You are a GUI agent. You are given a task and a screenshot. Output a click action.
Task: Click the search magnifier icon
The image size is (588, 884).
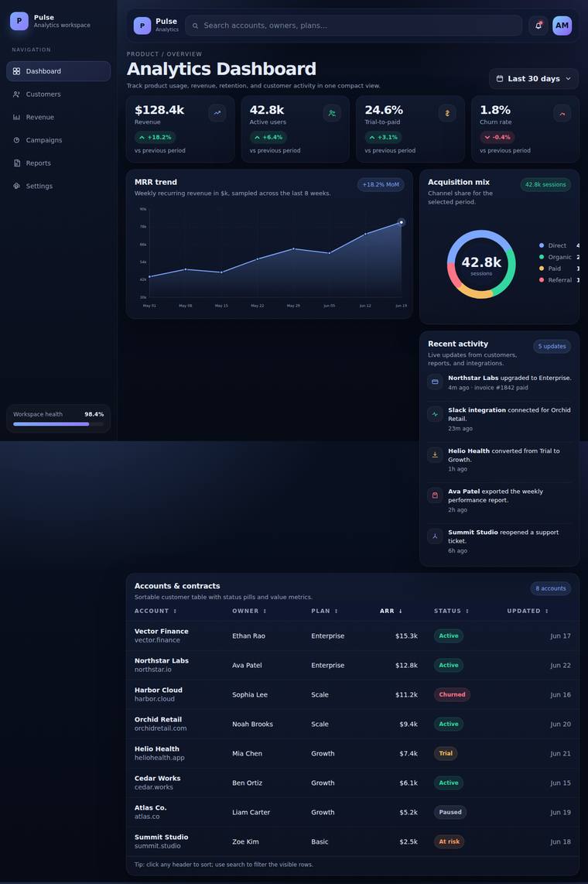(196, 26)
